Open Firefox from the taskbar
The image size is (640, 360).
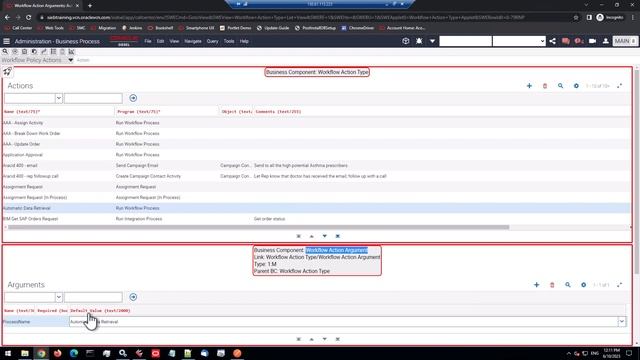tap(58, 353)
